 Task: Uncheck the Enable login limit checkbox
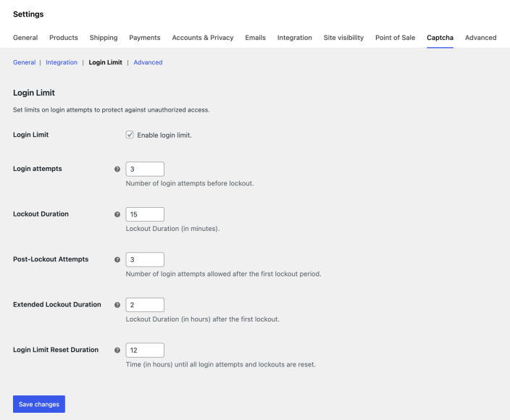pos(130,135)
